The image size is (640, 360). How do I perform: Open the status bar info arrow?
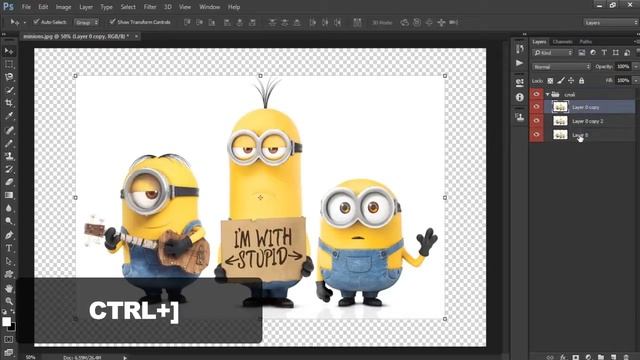click(125, 358)
